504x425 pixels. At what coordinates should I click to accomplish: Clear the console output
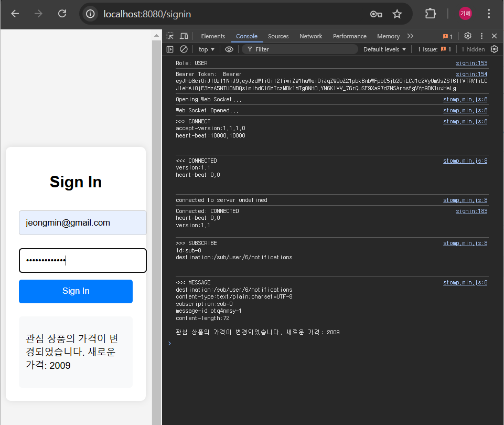[184, 49]
